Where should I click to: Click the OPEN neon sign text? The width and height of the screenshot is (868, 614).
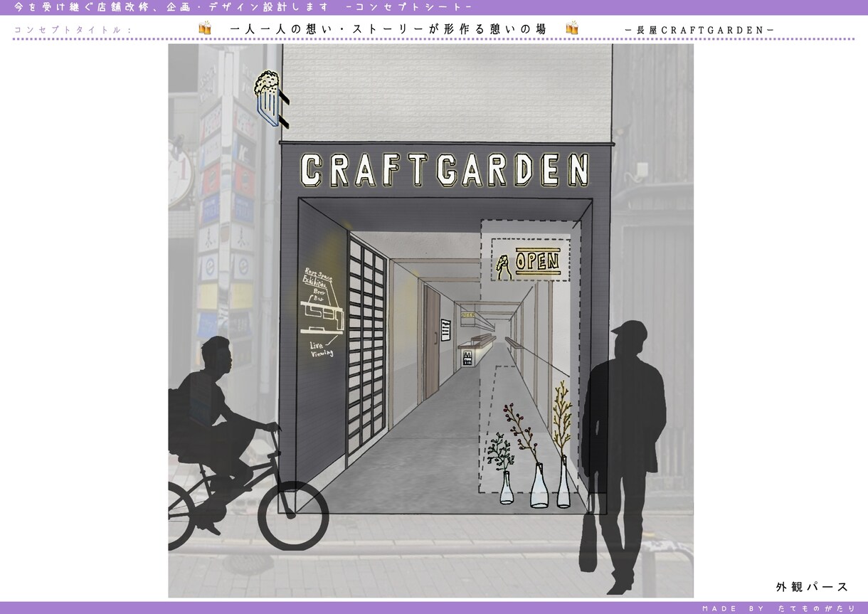click(537, 262)
